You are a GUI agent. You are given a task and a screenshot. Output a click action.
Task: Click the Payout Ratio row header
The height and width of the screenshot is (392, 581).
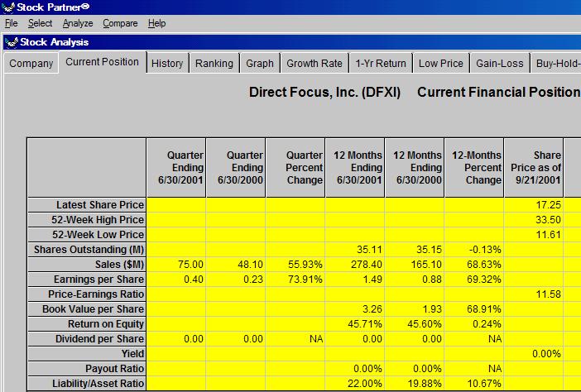pos(87,369)
